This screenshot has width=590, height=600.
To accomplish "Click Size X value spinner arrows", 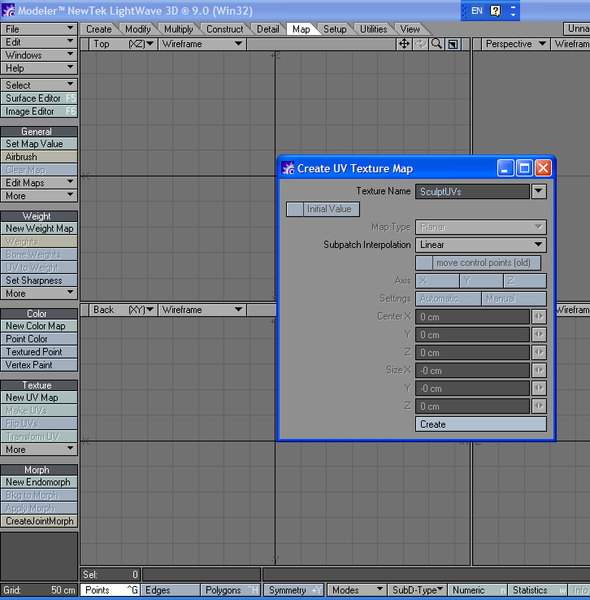I will [539, 370].
